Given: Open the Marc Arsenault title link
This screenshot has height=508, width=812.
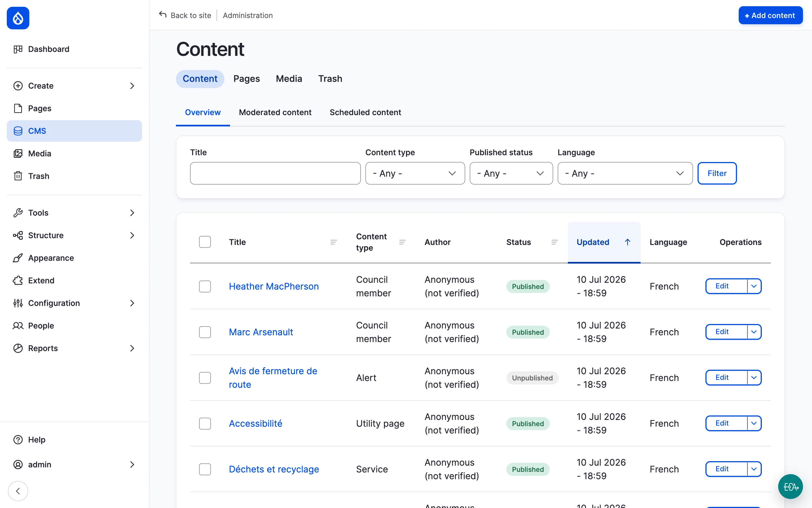Looking at the screenshot, I should click(261, 332).
